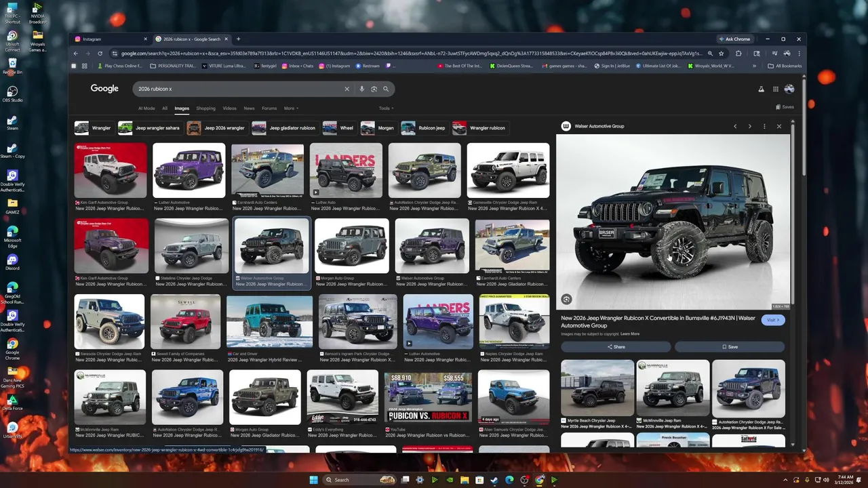Open the OBS Studio desktop shortcut

pos(12,93)
